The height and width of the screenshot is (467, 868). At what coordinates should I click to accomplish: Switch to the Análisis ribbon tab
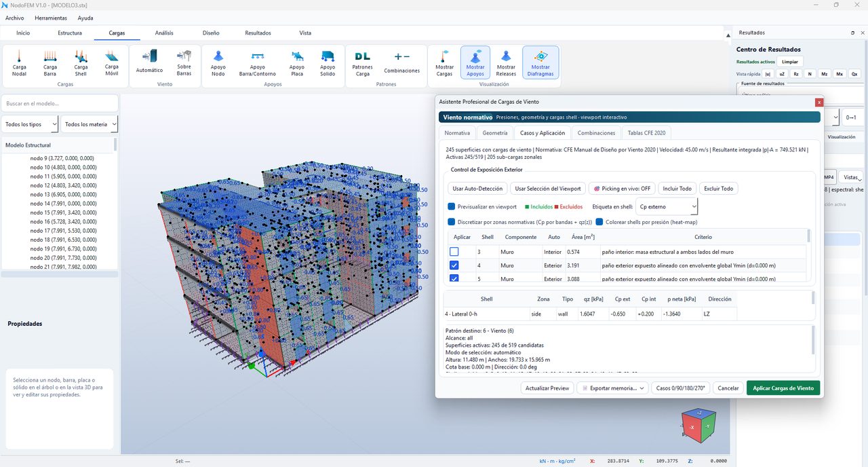coord(164,33)
